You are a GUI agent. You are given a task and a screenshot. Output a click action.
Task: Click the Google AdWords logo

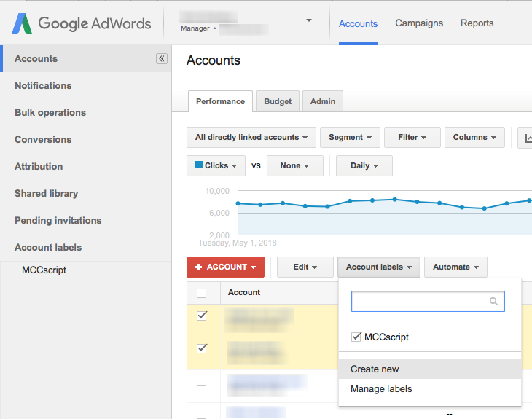tap(82, 23)
